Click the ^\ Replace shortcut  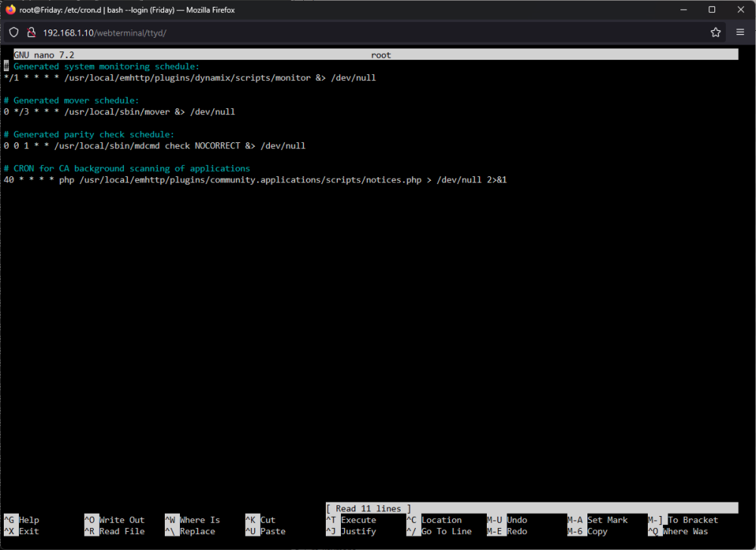click(x=190, y=531)
